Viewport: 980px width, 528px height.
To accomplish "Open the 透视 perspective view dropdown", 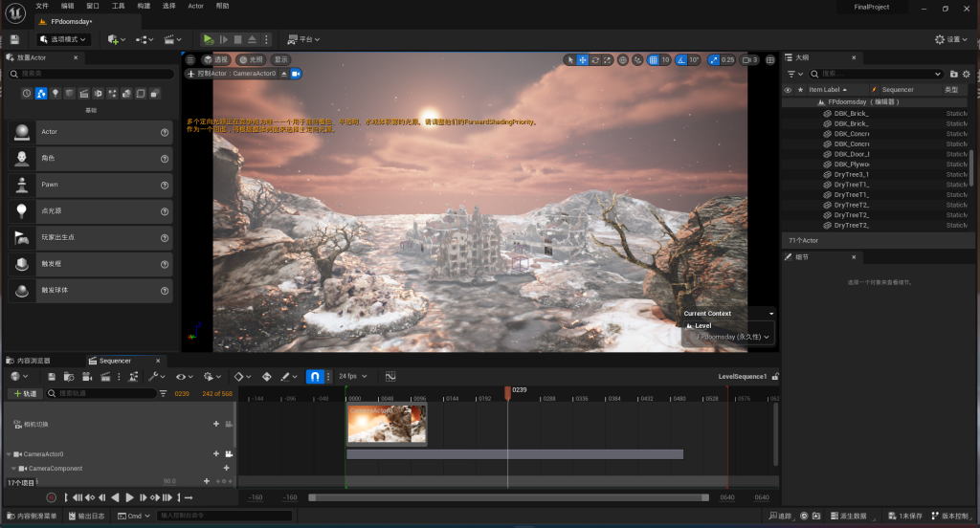I will tap(215, 60).
